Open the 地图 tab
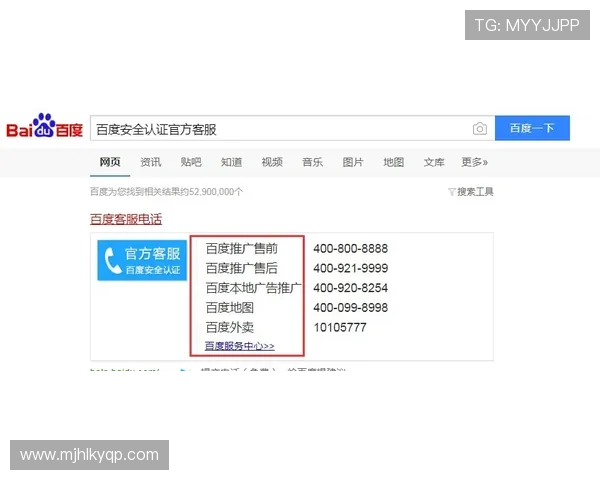 click(393, 162)
